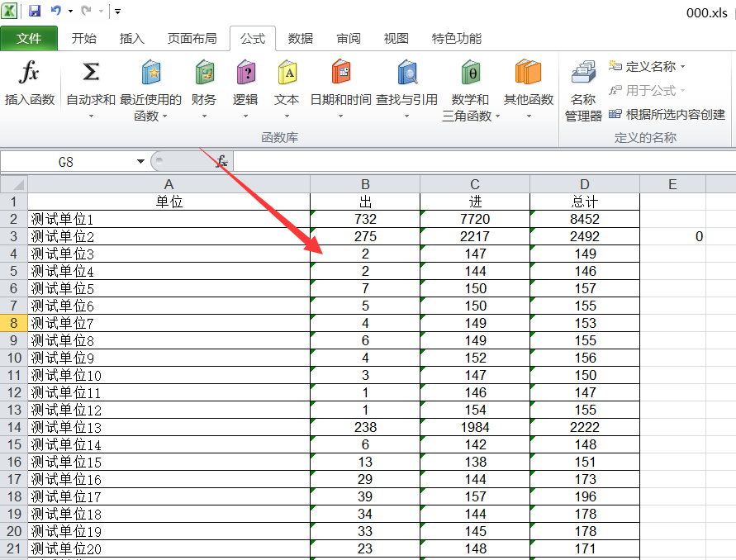Open the Lookup and Reference functions icon
The image size is (736, 560).
click(x=407, y=73)
